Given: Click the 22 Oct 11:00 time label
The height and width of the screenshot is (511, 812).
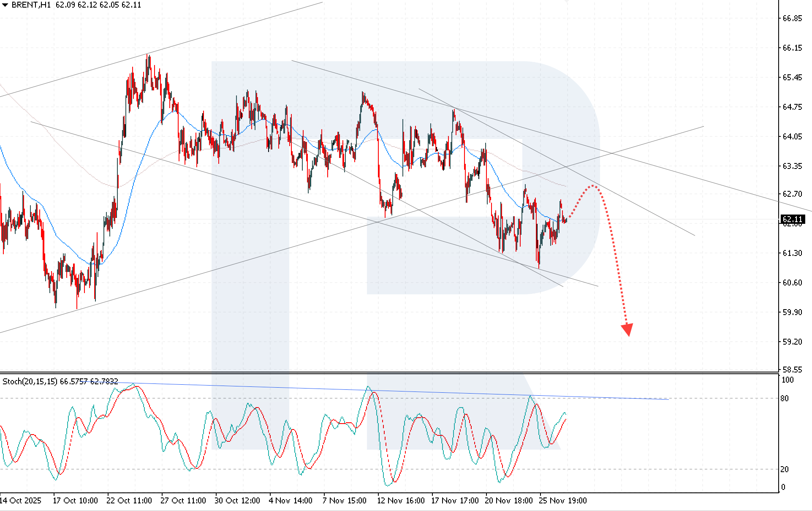Looking at the screenshot, I should click(x=129, y=500).
